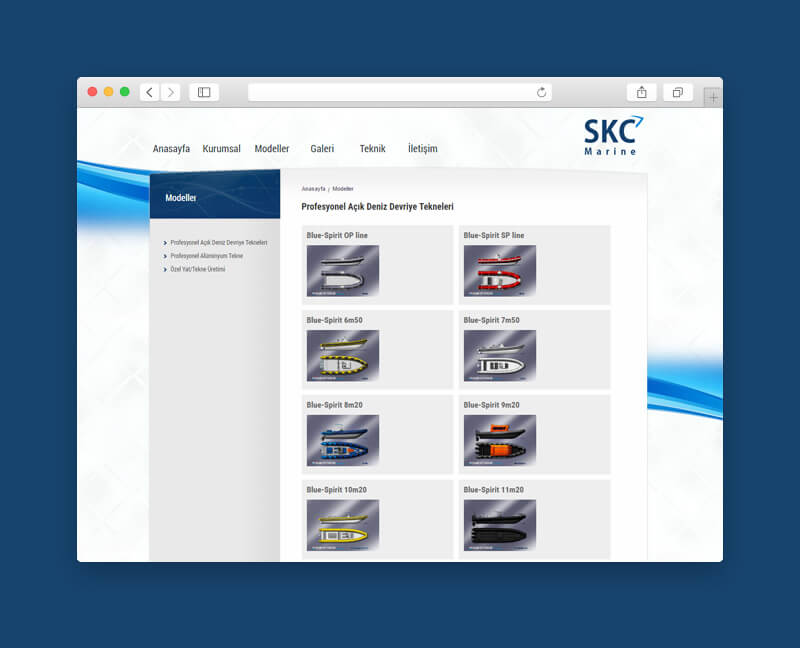800x648 pixels.
Task: Click the Modeller sidebar header
Action: [181, 197]
